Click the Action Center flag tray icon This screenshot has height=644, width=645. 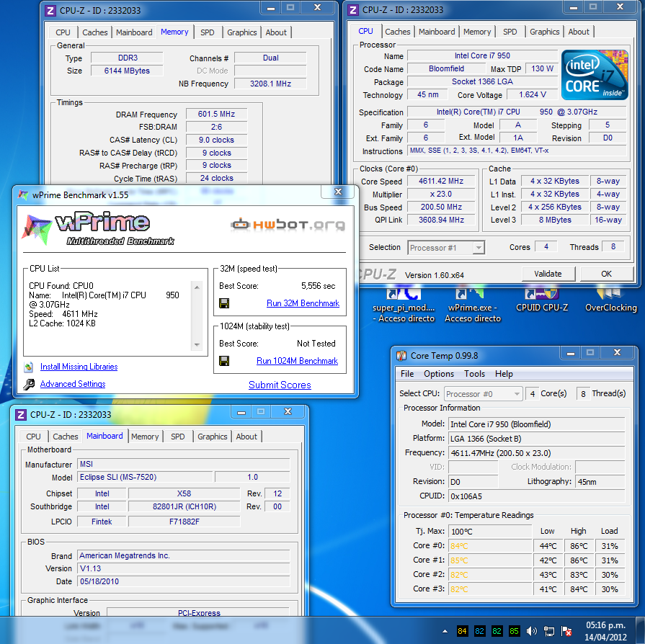[x=566, y=631]
